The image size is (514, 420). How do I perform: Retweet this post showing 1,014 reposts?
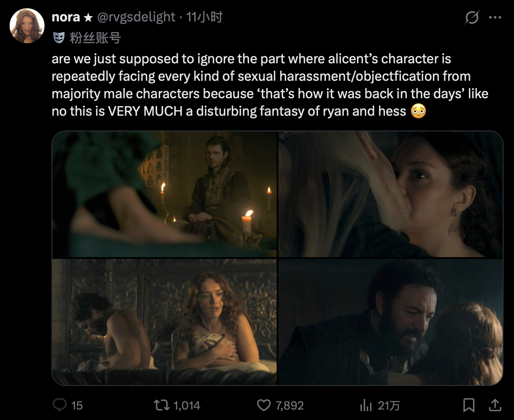point(161,405)
